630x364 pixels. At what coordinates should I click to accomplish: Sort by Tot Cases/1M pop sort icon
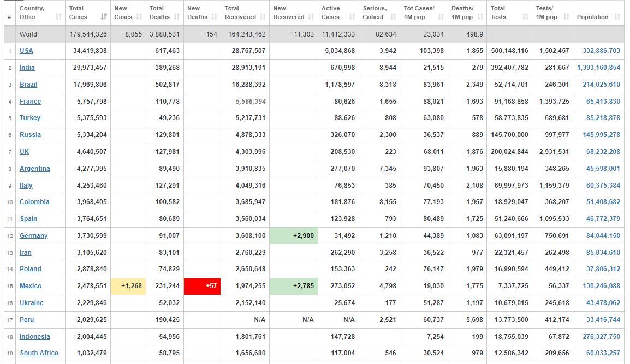[441, 17]
